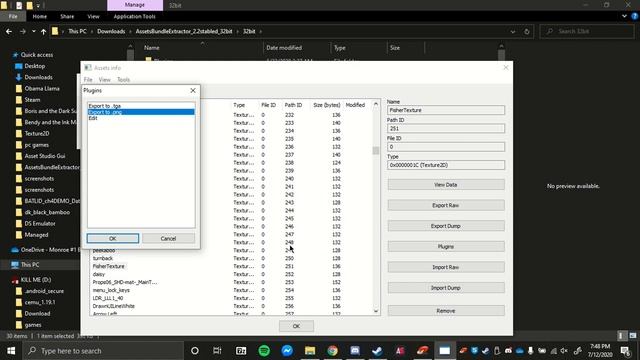Viewport: 640px width, 360px height.
Task: Open Texture2D folder in sidebar
Action: (x=37, y=133)
